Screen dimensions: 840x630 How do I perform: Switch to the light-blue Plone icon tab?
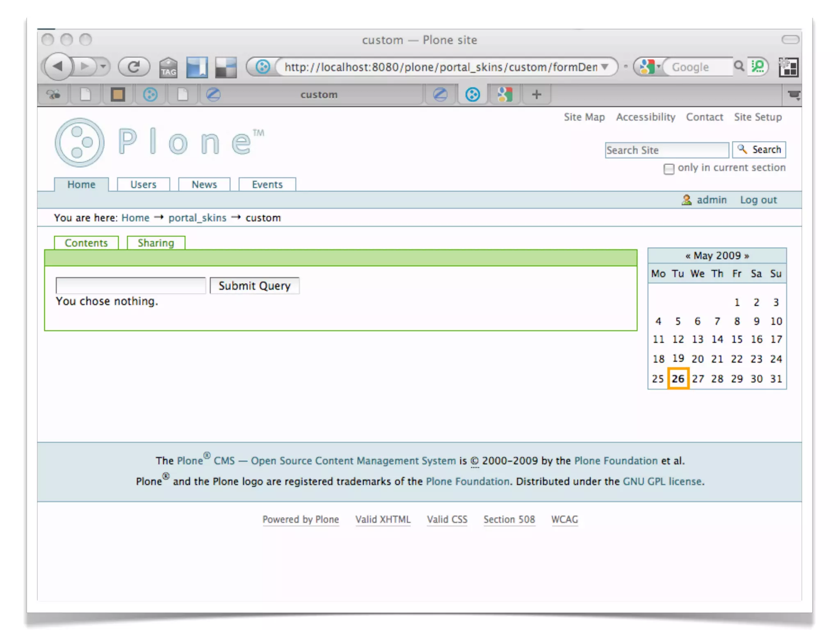[150, 95]
